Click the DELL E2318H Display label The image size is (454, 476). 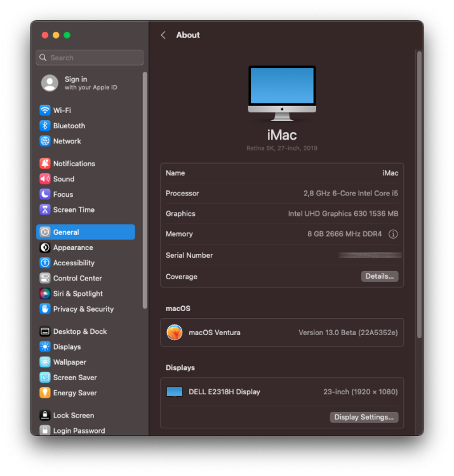tap(224, 392)
